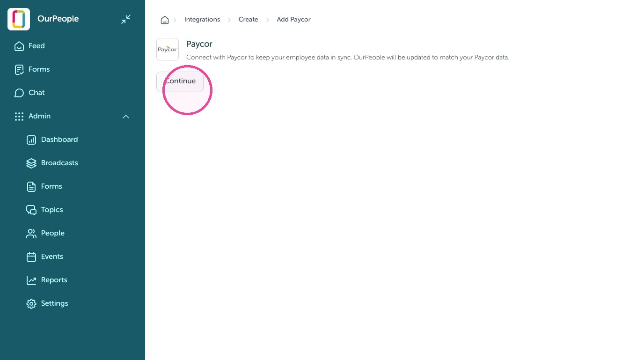The height and width of the screenshot is (360, 644).
Task: Open the Feed icon in the sidebar
Action: [19, 46]
